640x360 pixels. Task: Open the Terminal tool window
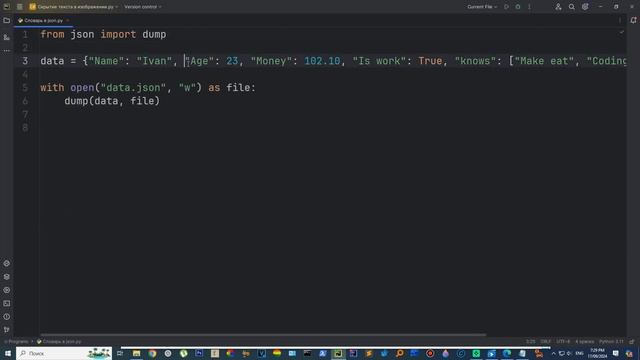[7, 303]
